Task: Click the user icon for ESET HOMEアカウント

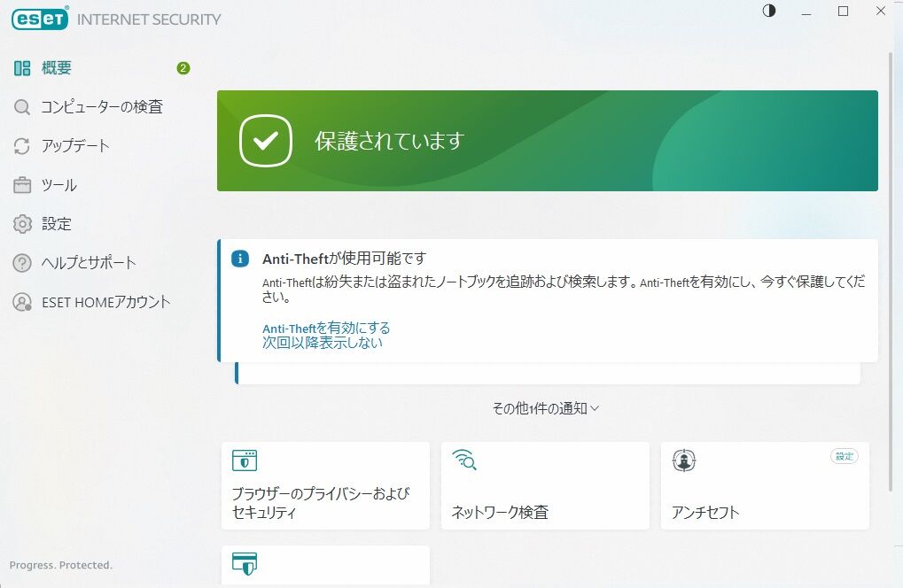Action: pos(22,302)
